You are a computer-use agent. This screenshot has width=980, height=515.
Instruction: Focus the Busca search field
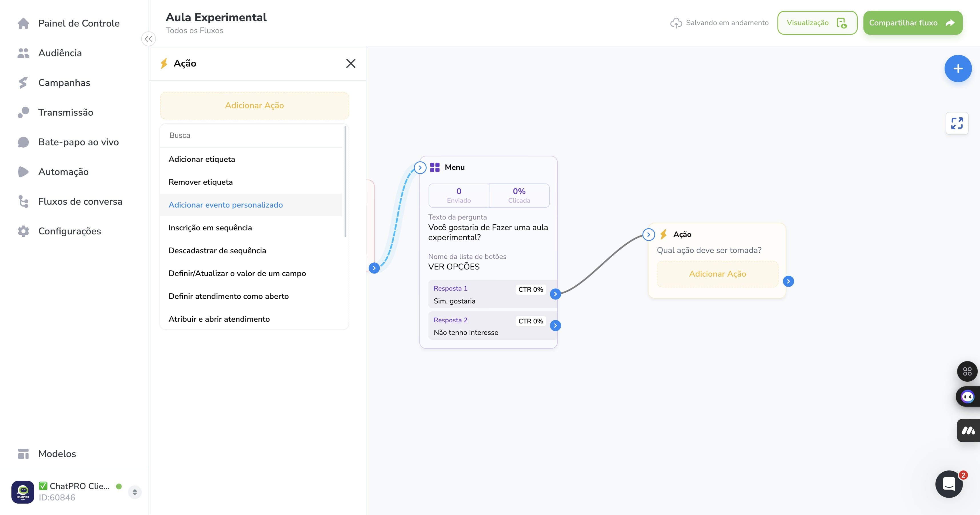[251, 135]
